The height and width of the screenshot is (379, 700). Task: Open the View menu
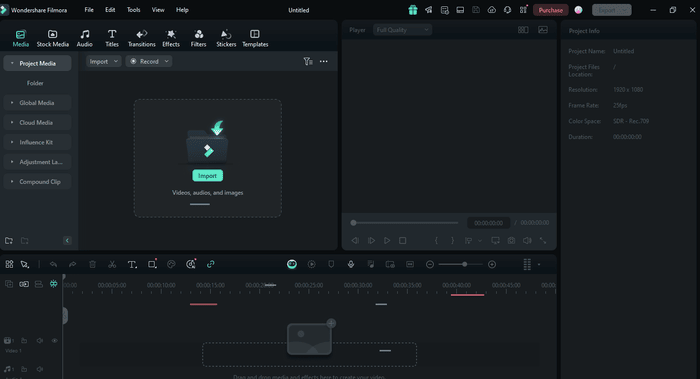[158, 10]
